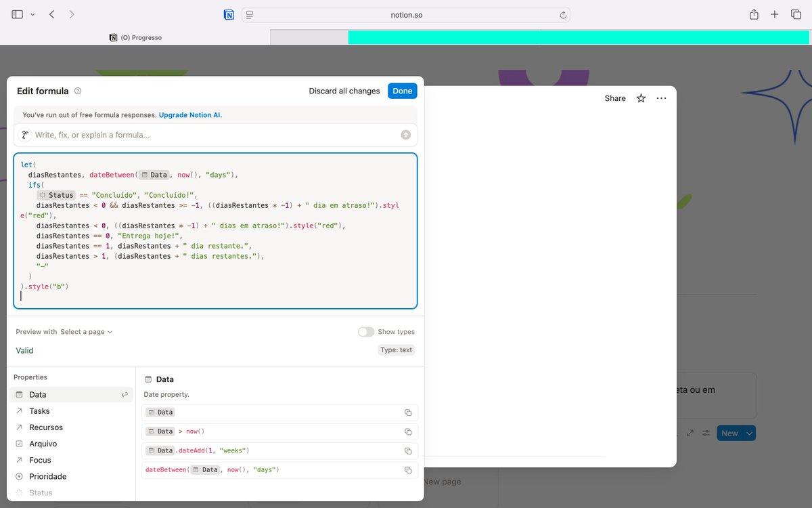Click Discard all changes
The width and height of the screenshot is (812, 508).
[x=344, y=91]
